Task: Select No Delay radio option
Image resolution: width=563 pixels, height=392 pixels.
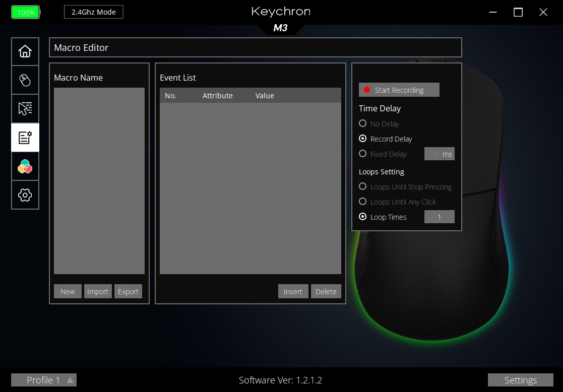Action: click(362, 123)
